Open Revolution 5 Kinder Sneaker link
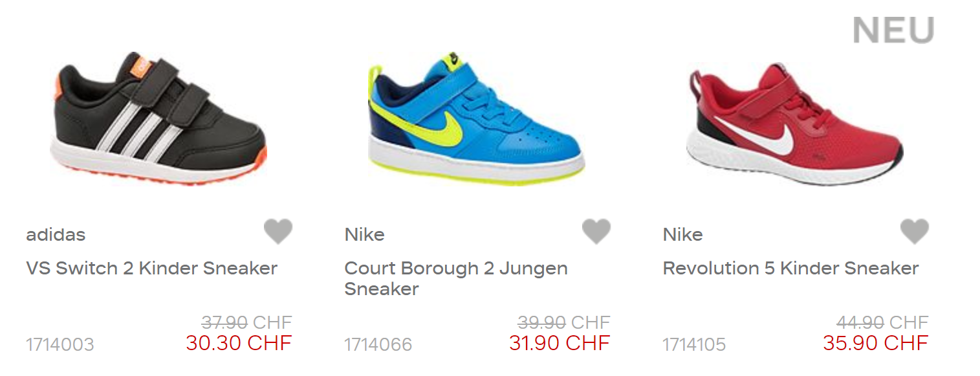The height and width of the screenshot is (376, 980). click(790, 268)
